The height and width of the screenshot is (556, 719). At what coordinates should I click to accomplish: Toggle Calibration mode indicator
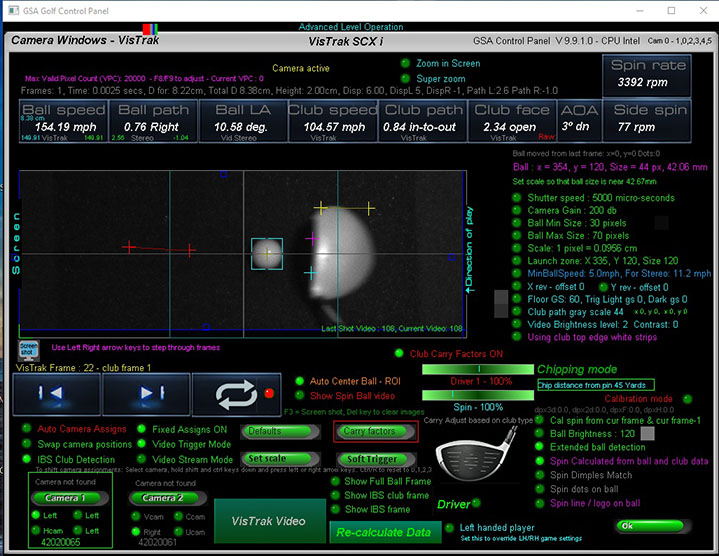(687, 399)
